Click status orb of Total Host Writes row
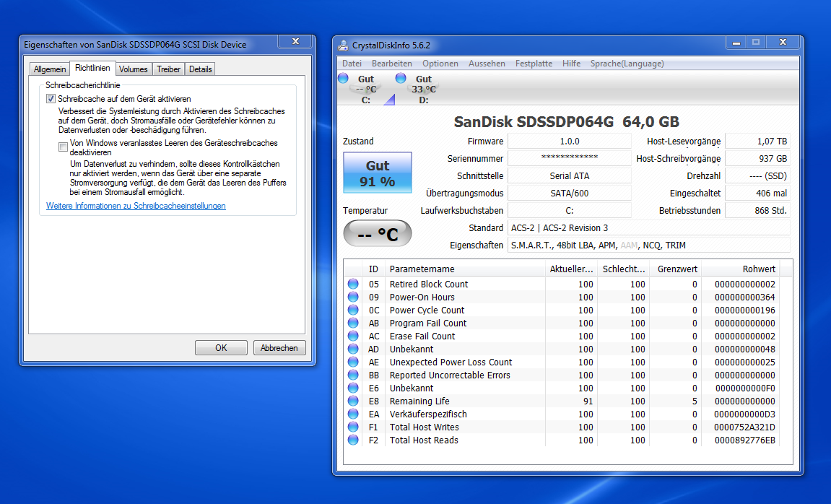Screen dimensions: 831x504 click(x=353, y=427)
